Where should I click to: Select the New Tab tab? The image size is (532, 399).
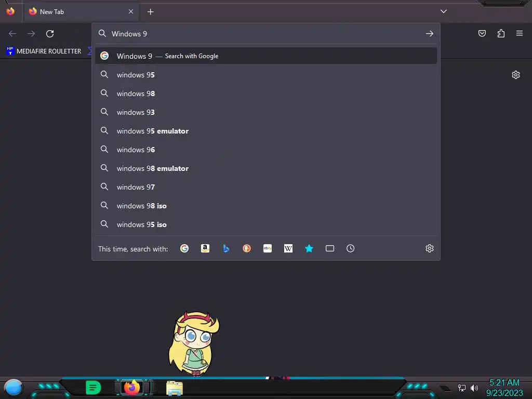point(81,11)
